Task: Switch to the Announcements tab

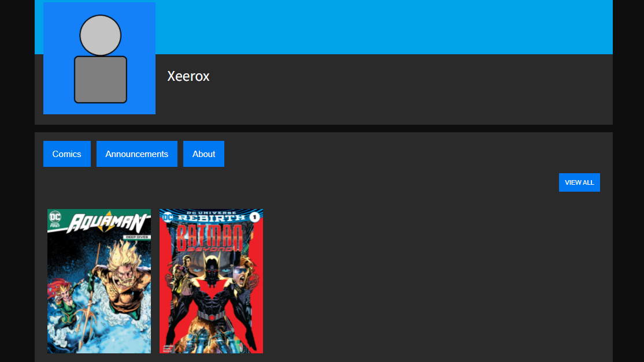Action: point(136,154)
